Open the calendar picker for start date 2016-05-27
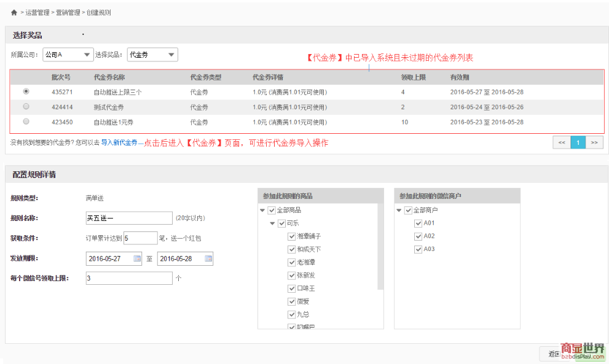Viewport: 609px width, 364px height. 137,258
